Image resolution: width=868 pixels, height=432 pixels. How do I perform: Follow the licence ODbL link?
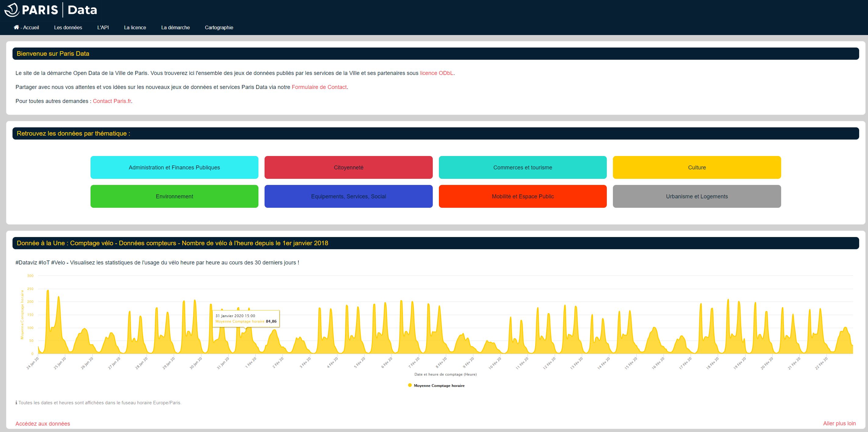coord(436,73)
